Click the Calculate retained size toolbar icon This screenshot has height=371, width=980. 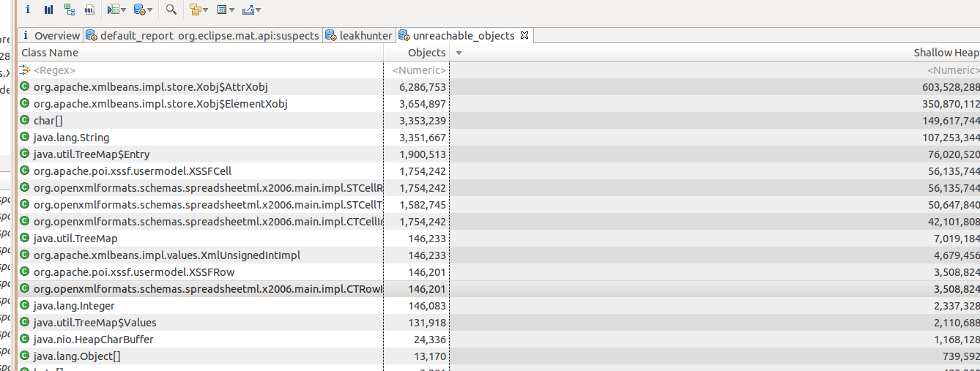pyautogui.click(x=222, y=10)
